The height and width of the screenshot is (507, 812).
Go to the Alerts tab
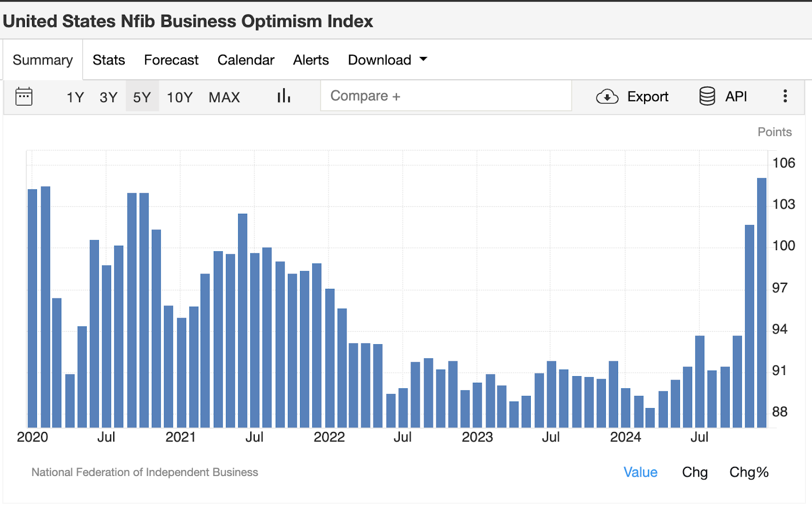click(311, 60)
